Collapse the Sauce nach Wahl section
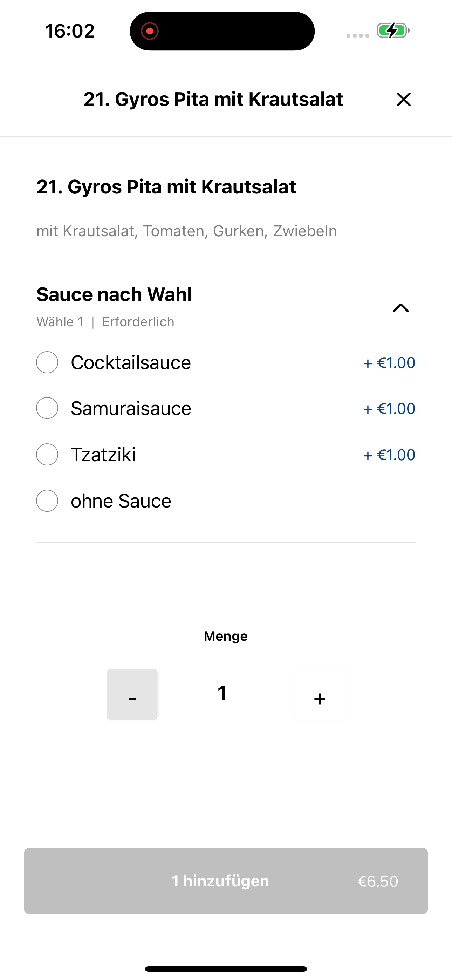This screenshot has height=980, width=452. point(400,308)
